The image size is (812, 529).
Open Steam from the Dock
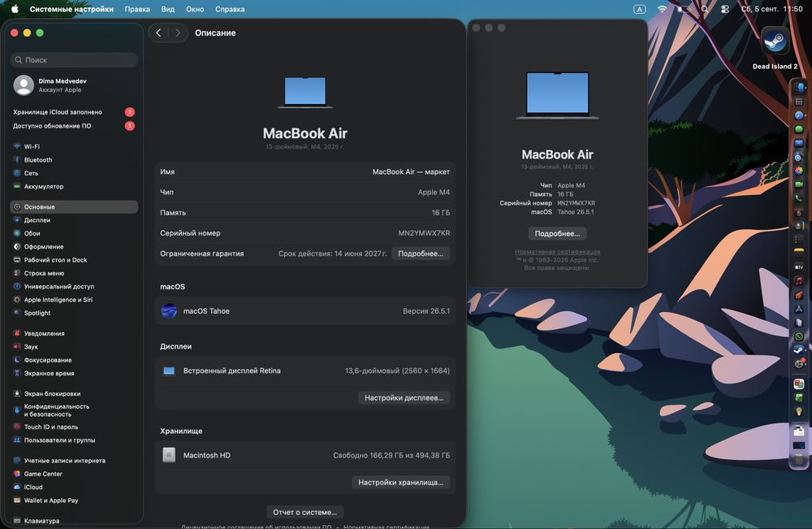[x=798, y=349]
